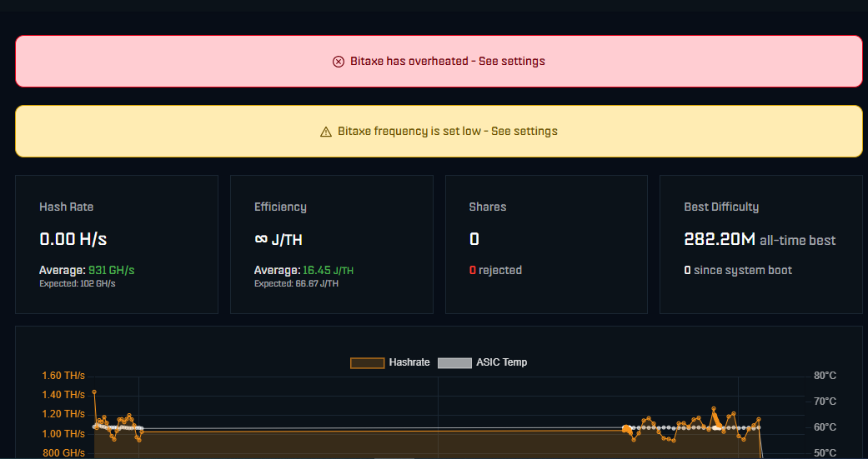
Task: Select the Shares card title
Action: (488, 207)
